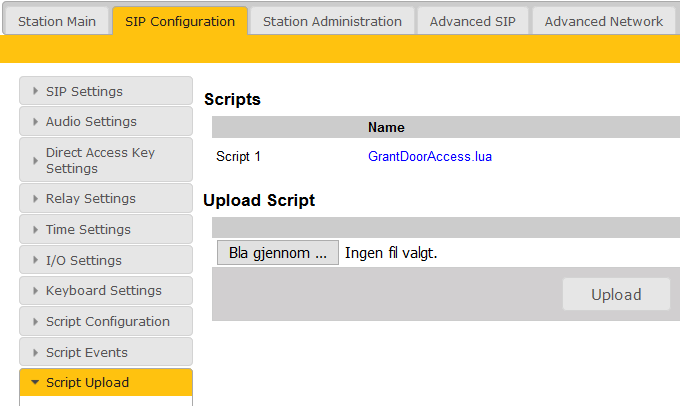
Task: Expand Direct Access Key Settings
Action: coord(106,160)
